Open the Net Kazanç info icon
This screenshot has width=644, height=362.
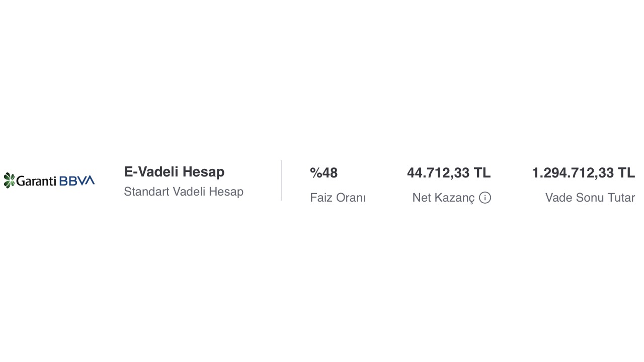pos(485,198)
